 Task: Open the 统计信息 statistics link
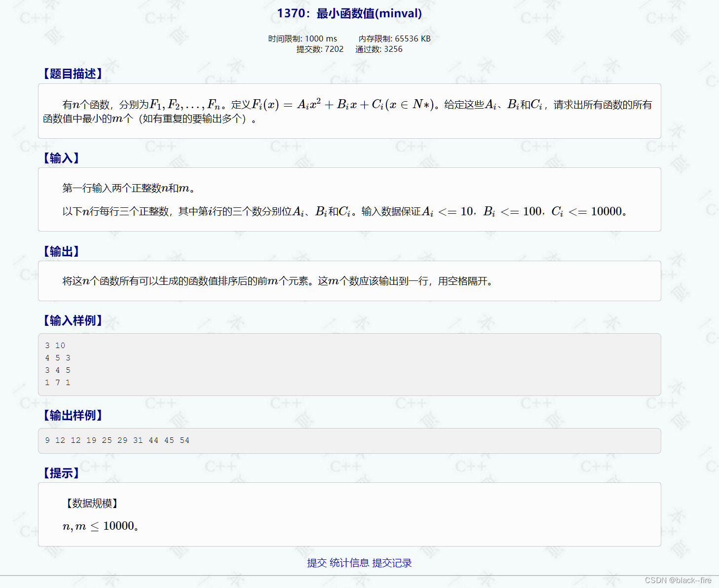[349, 563]
